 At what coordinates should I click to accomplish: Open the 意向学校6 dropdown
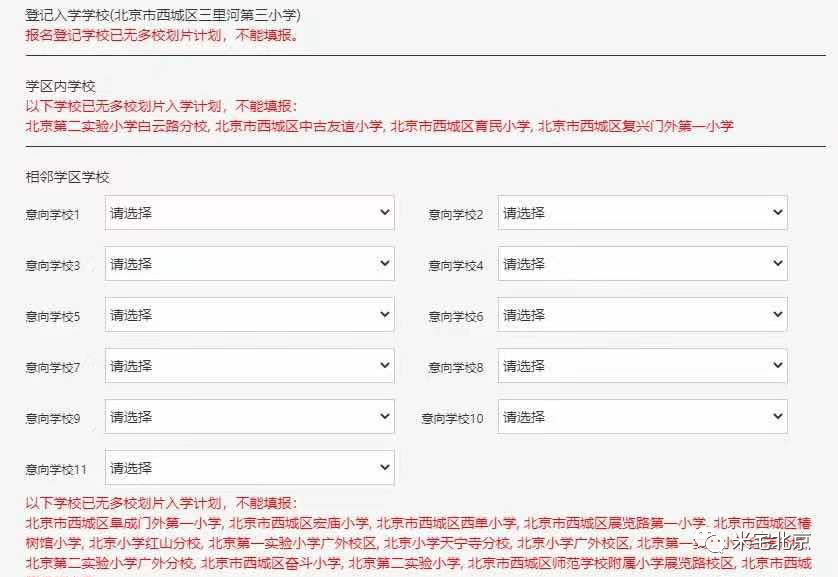[642, 315]
